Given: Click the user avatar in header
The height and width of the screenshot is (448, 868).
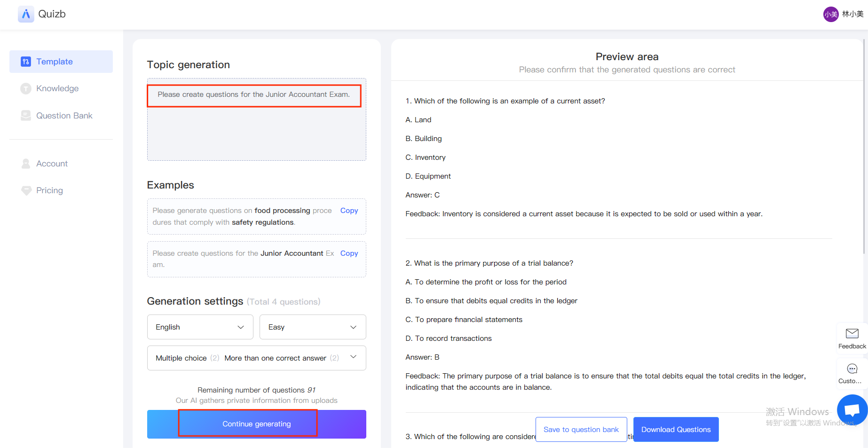Looking at the screenshot, I should (x=831, y=14).
